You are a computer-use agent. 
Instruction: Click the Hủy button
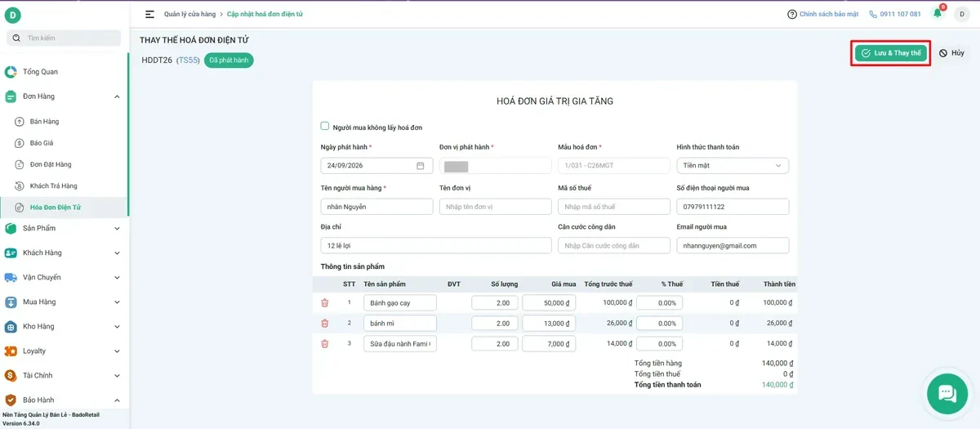pos(951,53)
